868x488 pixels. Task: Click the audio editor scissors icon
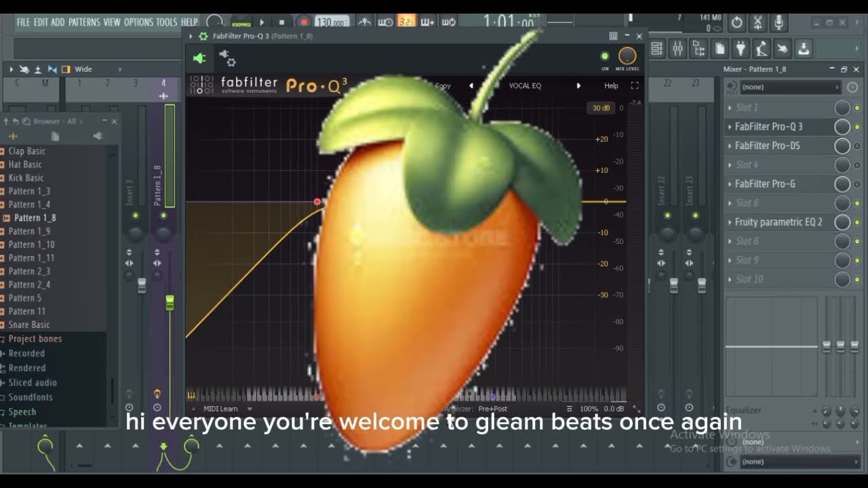pos(758,22)
